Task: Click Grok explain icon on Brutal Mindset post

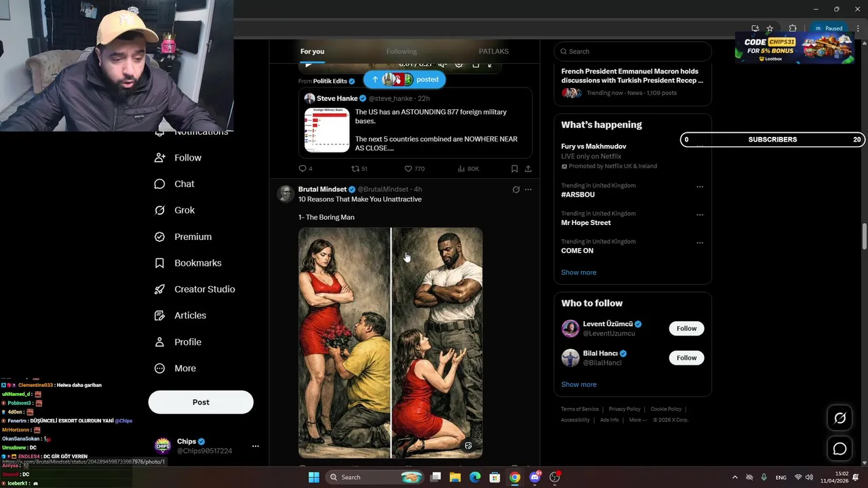Action: (x=516, y=190)
